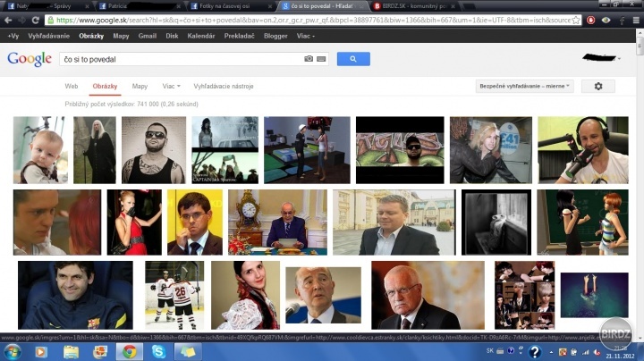Expand the Viac dropdown under the search box
Viewport: 644px width, 361px height.
click(171, 86)
